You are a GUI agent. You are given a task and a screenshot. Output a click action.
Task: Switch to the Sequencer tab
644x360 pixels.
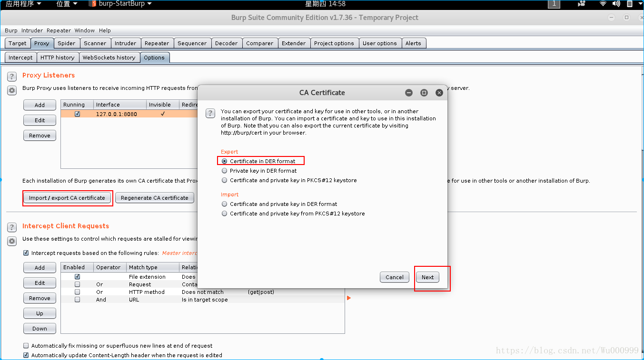[192, 43]
